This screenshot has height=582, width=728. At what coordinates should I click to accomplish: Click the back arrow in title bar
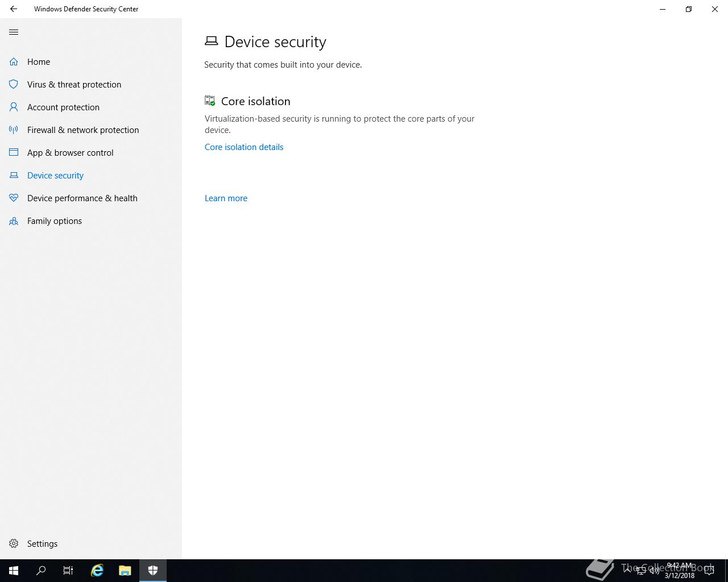click(x=14, y=9)
